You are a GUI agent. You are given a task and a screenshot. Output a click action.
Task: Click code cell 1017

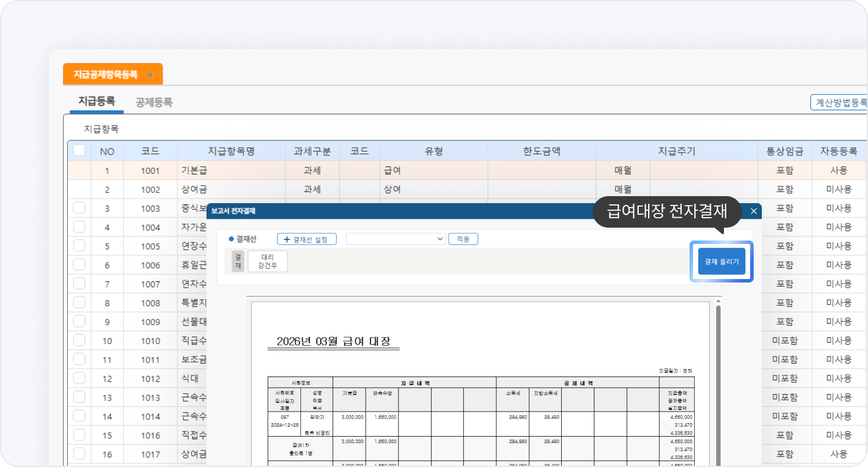[x=150, y=454]
